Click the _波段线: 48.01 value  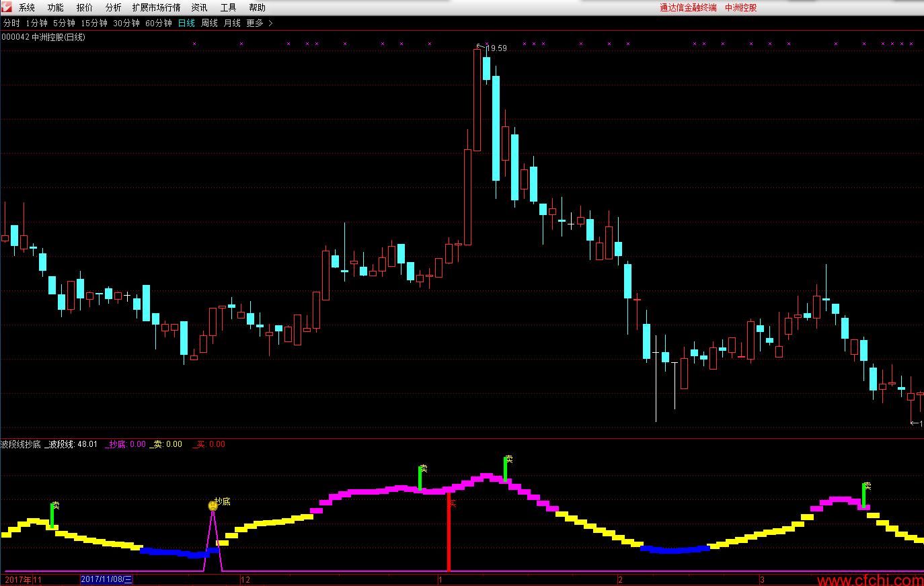(x=71, y=444)
